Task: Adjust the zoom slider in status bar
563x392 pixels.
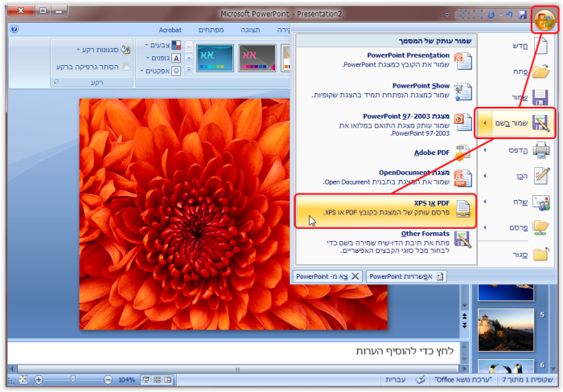Action: [73, 379]
